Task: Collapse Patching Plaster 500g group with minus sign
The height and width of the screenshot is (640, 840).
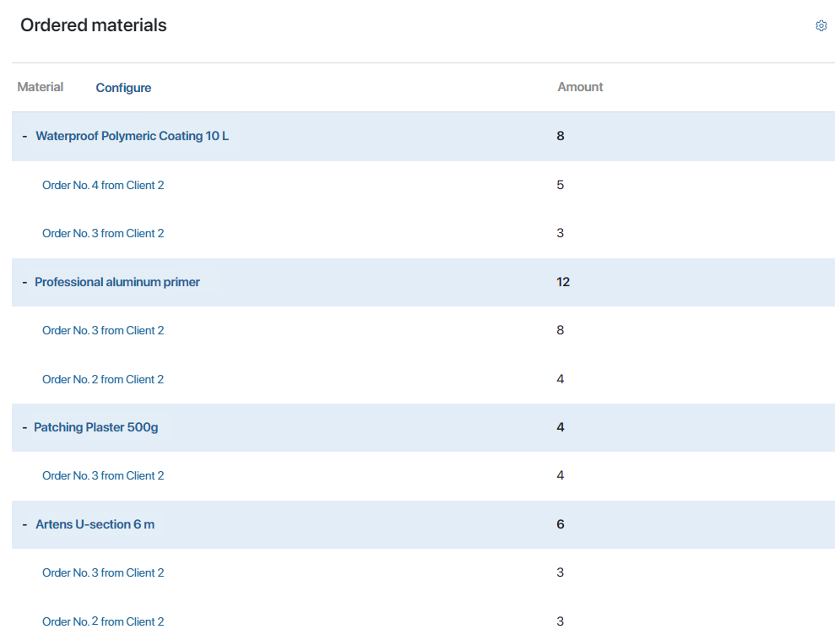Action: coord(24,427)
